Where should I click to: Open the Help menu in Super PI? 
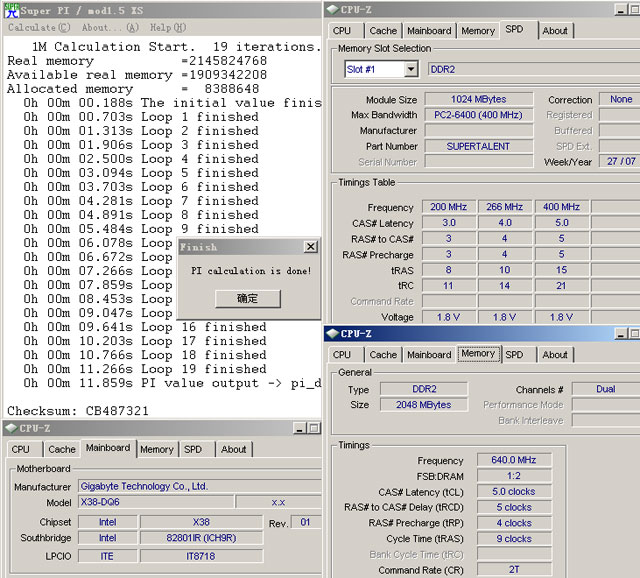click(x=167, y=28)
